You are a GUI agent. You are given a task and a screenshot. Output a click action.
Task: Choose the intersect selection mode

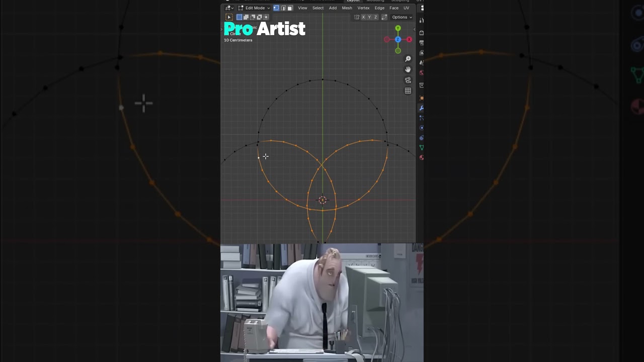pos(266,17)
